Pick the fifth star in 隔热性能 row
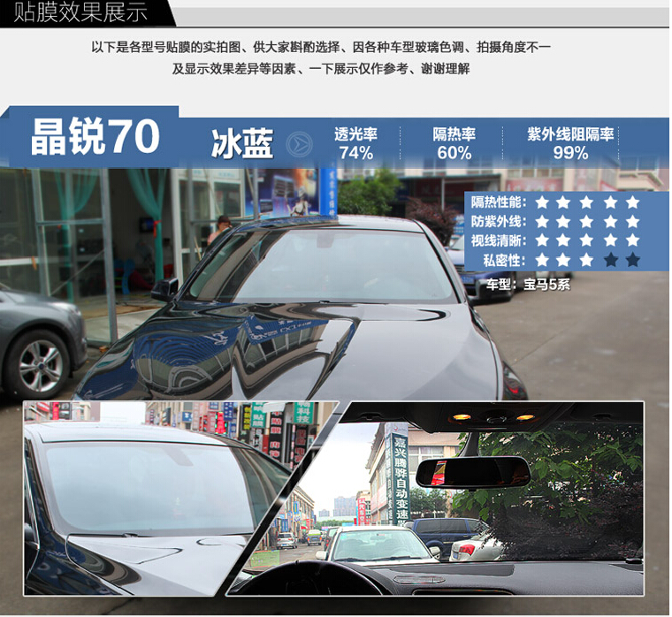 click(632, 202)
